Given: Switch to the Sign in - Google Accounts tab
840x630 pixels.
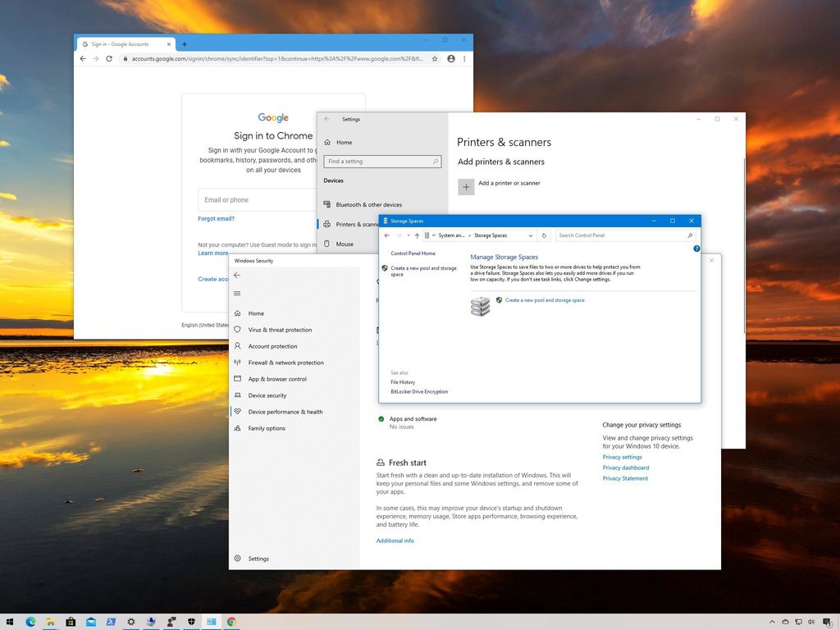Looking at the screenshot, I should pyautogui.click(x=119, y=43).
